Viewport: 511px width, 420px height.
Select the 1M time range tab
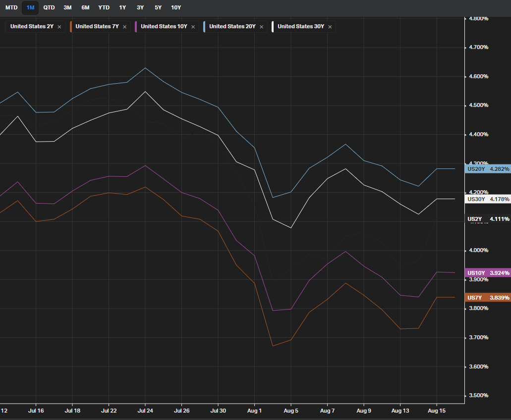click(x=30, y=7)
